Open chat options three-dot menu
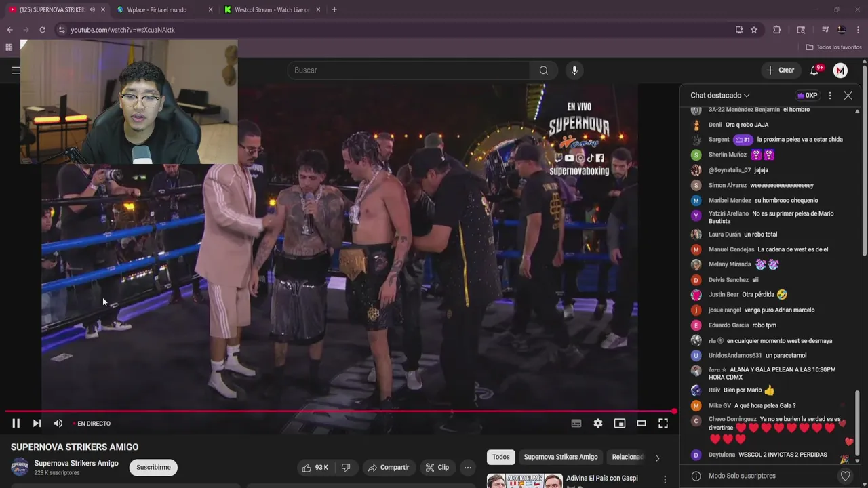Screen dimensions: 868x488 click(x=830, y=96)
